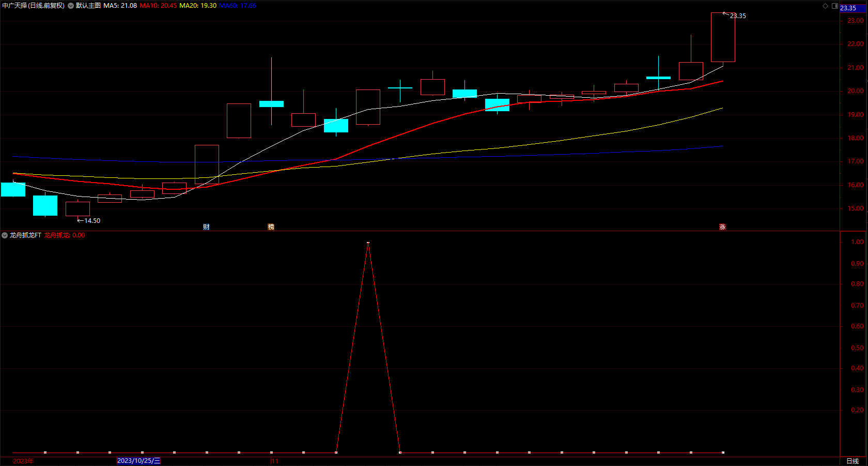
Task: Click the latest tall red candlestick
Action: (723, 37)
